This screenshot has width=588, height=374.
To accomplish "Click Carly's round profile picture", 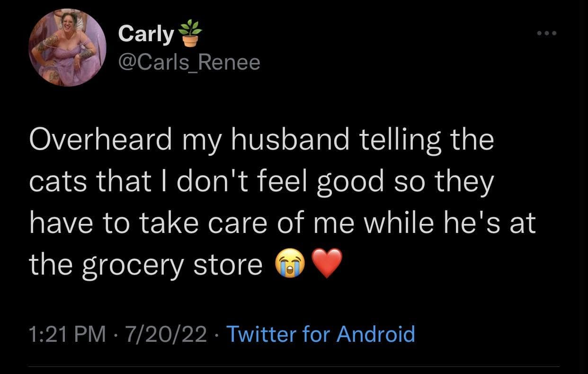I will point(67,47).
